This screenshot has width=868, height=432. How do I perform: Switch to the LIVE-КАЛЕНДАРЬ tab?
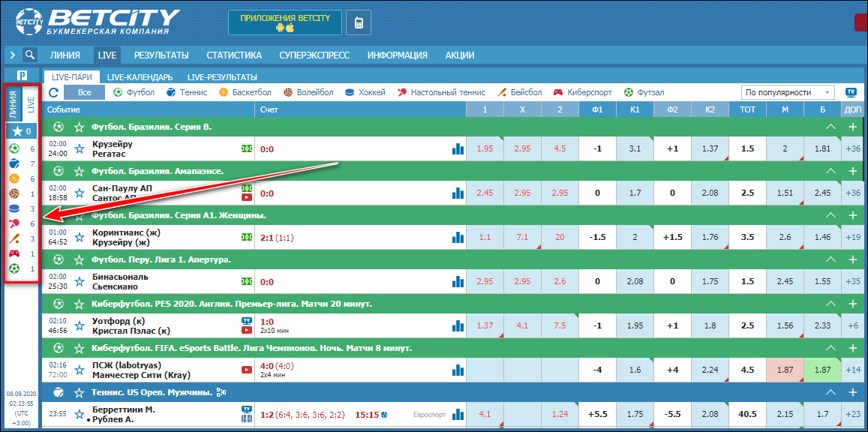pos(140,77)
